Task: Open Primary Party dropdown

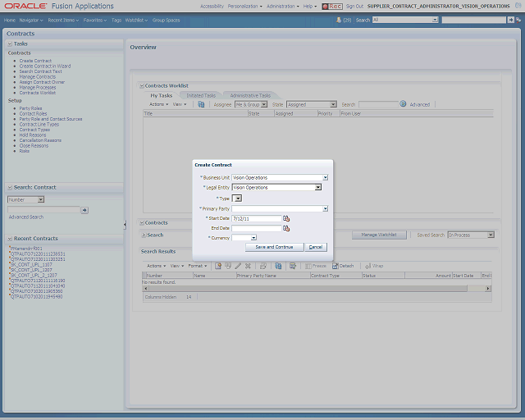Action: click(x=326, y=208)
